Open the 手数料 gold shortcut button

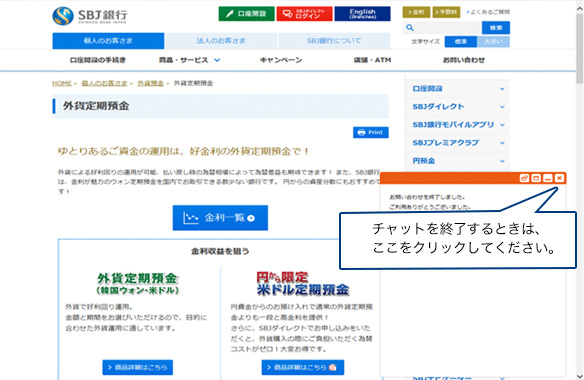click(x=446, y=12)
